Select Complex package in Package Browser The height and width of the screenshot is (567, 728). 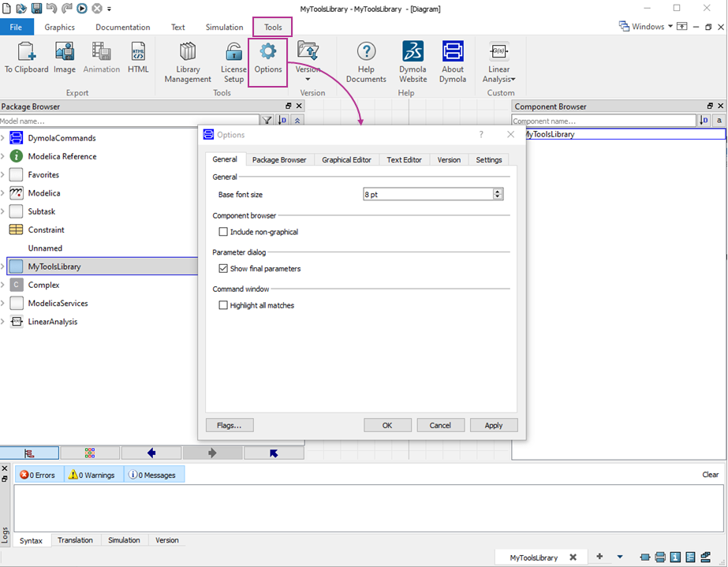pyautogui.click(x=43, y=285)
